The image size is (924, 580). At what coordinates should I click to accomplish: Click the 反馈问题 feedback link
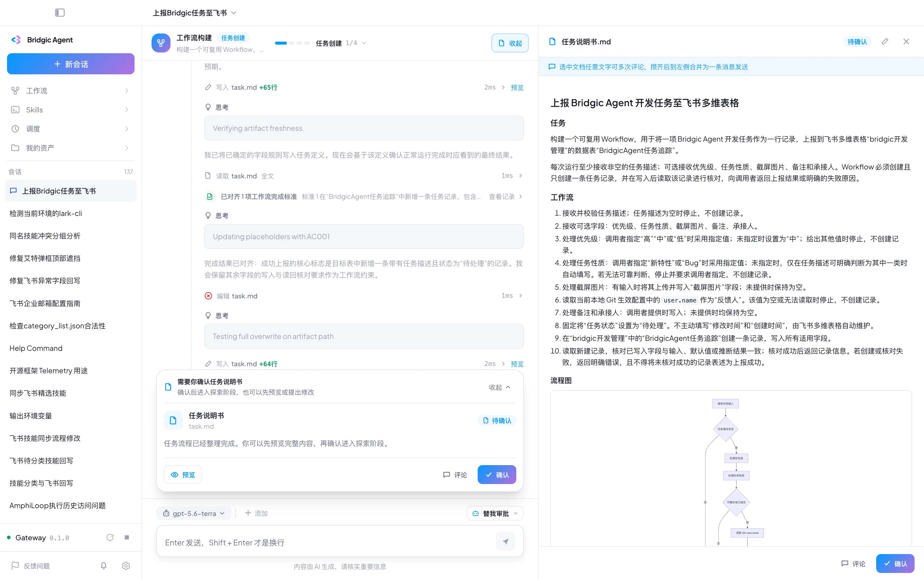click(31, 566)
